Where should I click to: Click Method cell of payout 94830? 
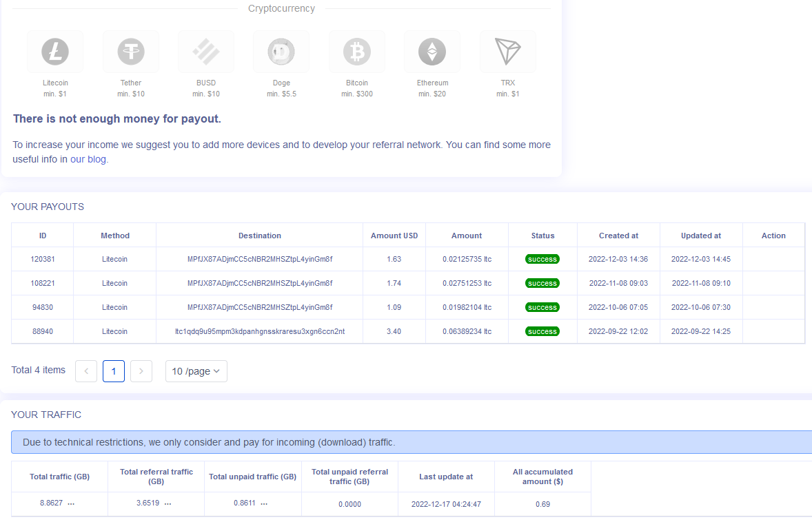click(x=114, y=307)
